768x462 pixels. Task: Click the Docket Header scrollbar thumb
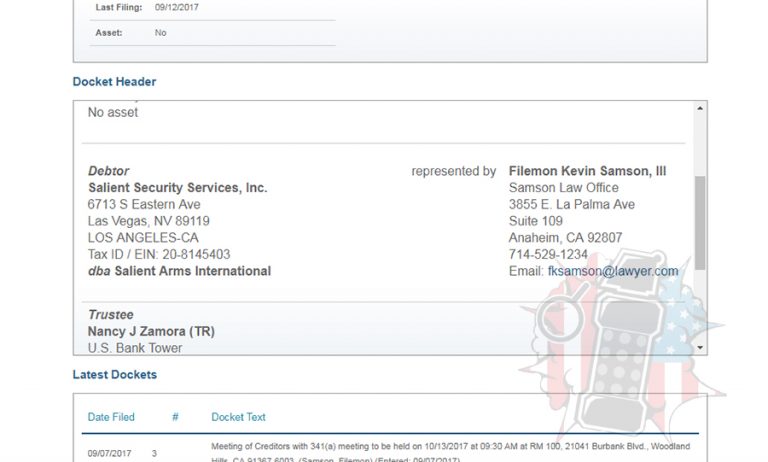[700, 223]
